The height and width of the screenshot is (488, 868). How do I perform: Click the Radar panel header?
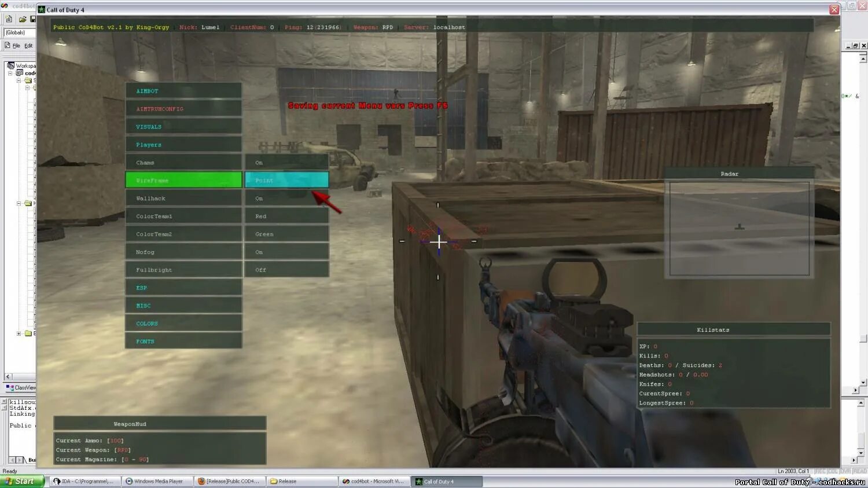click(x=740, y=174)
